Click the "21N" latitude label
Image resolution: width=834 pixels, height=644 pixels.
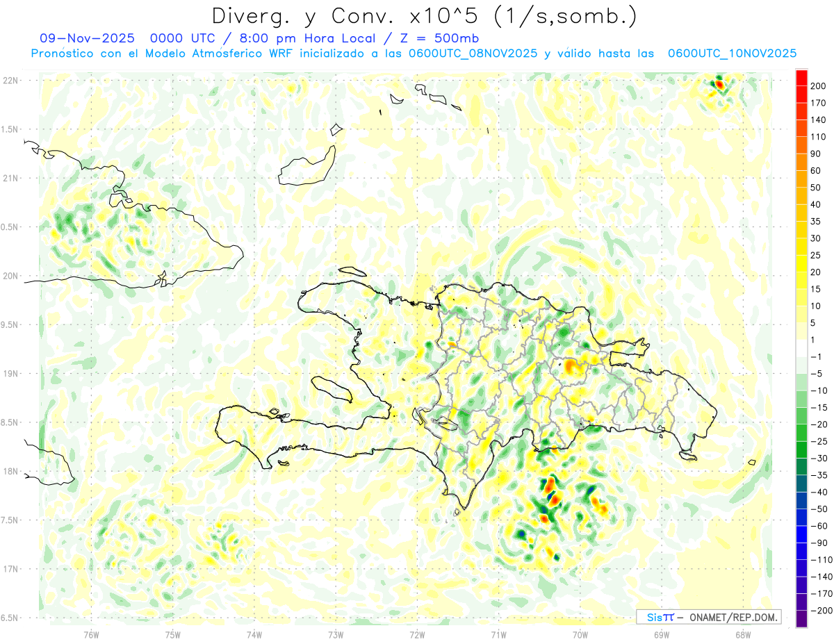pos(10,179)
